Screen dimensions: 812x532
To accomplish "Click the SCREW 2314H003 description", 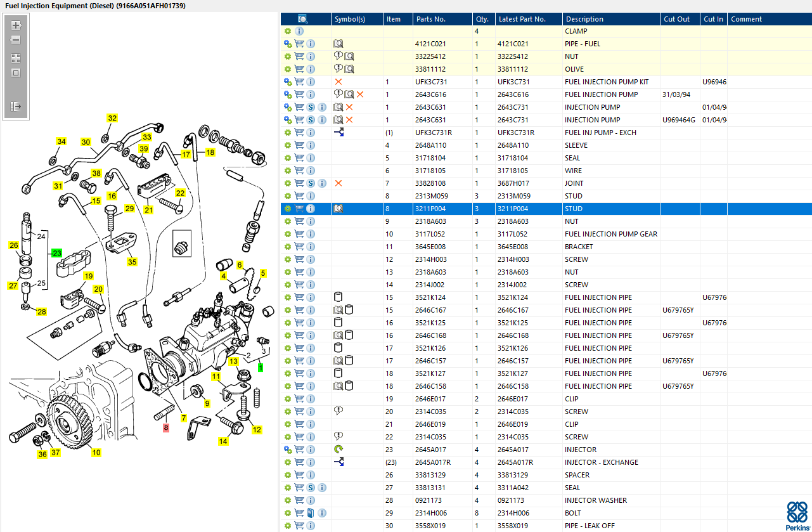I will [576, 259].
